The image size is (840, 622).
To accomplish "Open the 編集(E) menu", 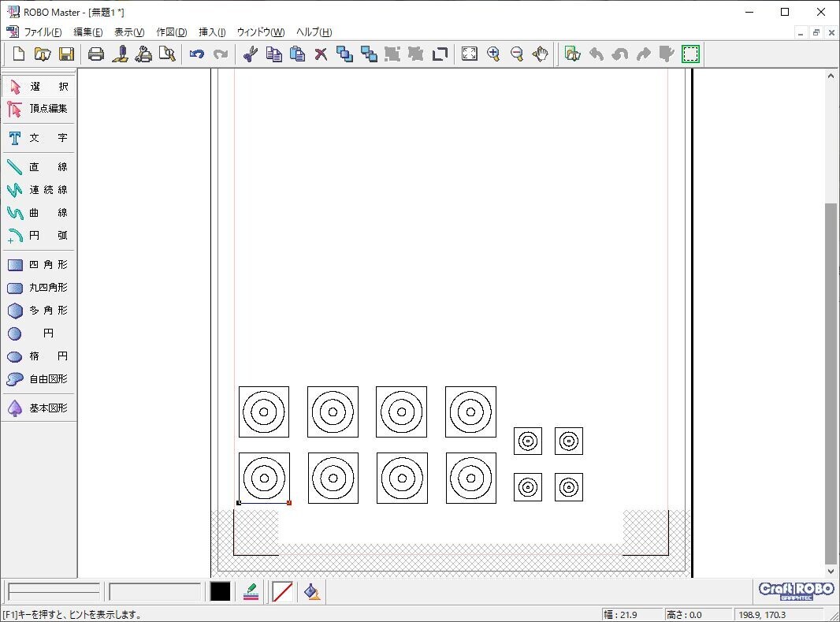I will tap(87, 32).
